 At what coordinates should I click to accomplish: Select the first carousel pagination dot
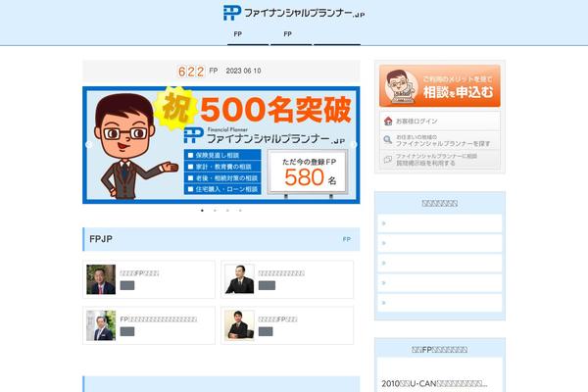[x=202, y=211]
